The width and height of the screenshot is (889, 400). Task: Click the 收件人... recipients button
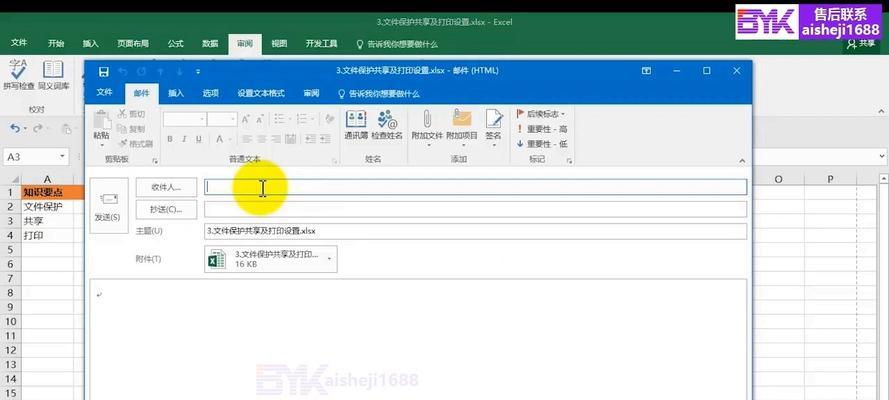coord(166,187)
